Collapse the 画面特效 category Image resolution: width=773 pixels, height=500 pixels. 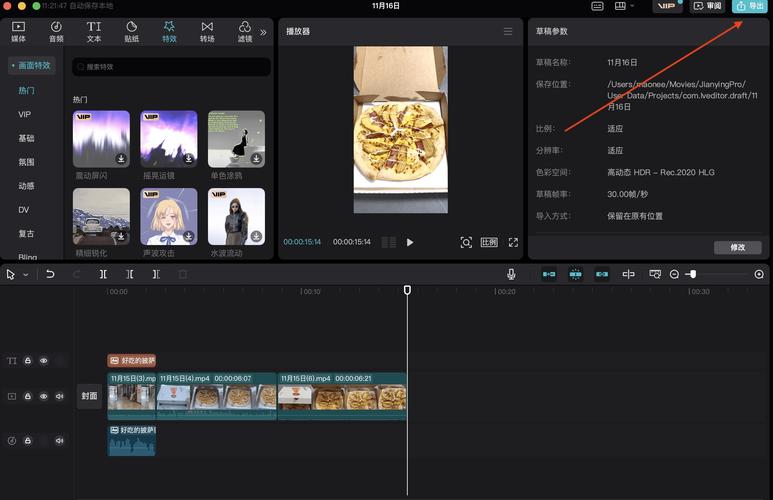pyautogui.click(x=32, y=65)
